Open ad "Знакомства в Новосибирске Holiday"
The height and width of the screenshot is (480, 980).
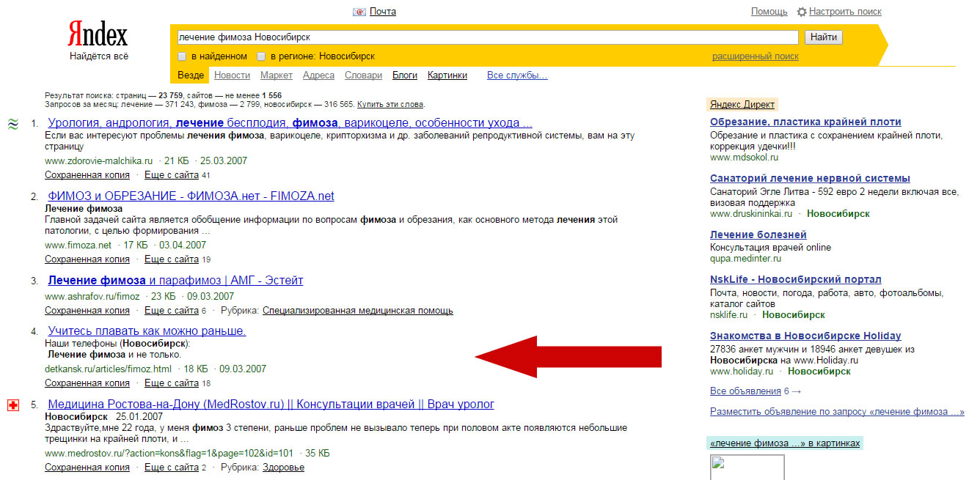click(x=805, y=336)
